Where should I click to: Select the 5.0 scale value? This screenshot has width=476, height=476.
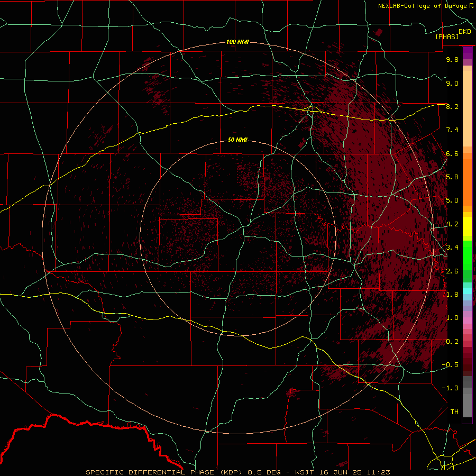coord(452,200)
